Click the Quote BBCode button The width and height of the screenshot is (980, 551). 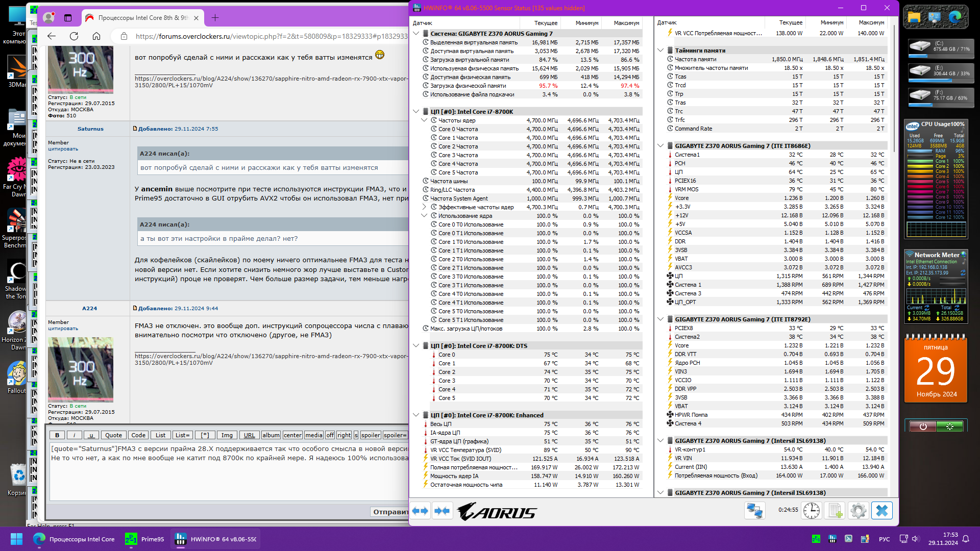(113, 435)
